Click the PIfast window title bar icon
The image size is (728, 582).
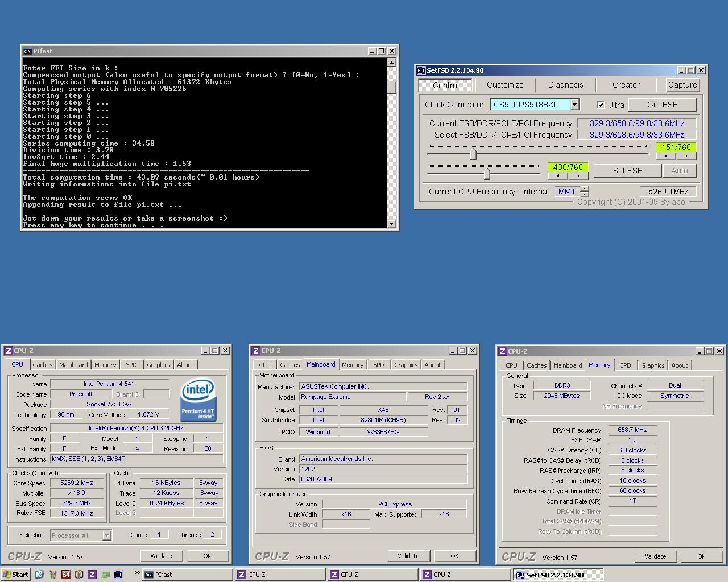(x=27, y=51)
